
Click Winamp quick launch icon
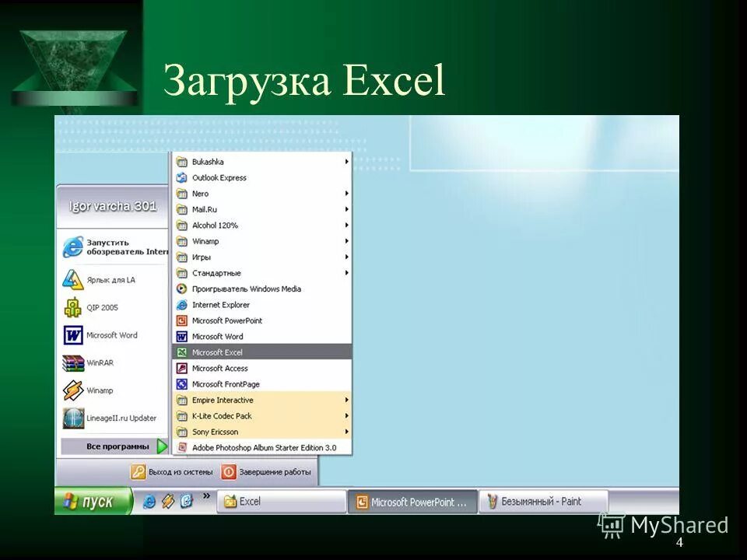click(168, 501)
